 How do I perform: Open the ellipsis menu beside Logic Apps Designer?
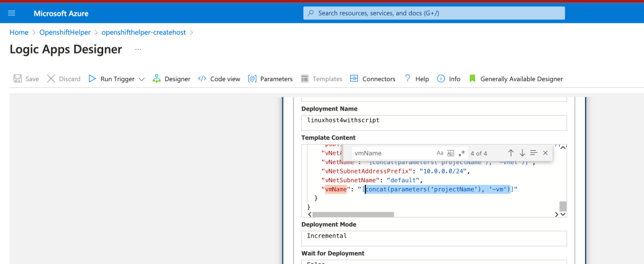click(138, 49)
